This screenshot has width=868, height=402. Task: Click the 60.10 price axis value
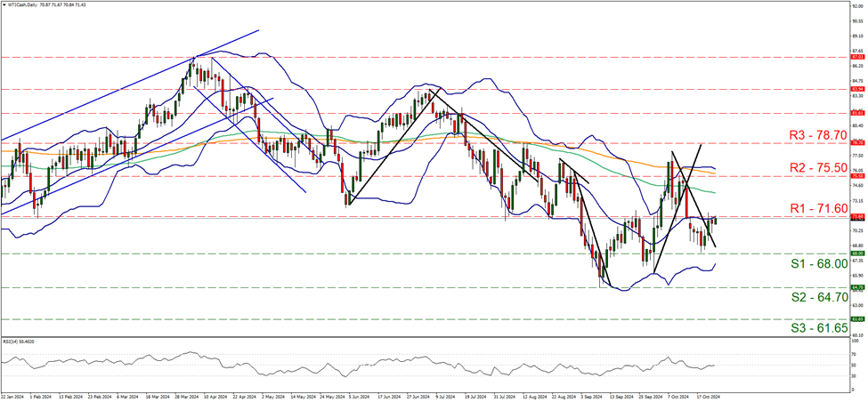click(x=857, y=335)
